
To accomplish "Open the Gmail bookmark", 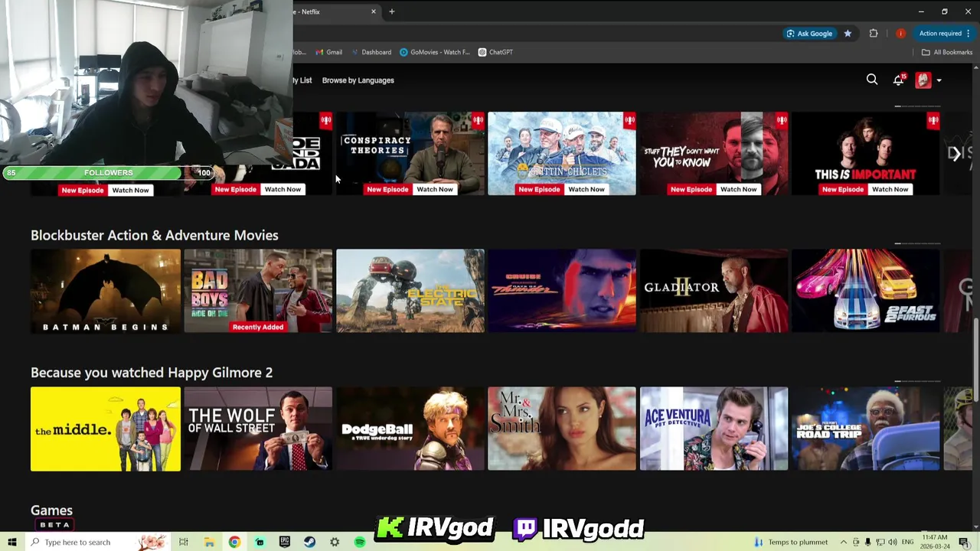I will 329,52.
